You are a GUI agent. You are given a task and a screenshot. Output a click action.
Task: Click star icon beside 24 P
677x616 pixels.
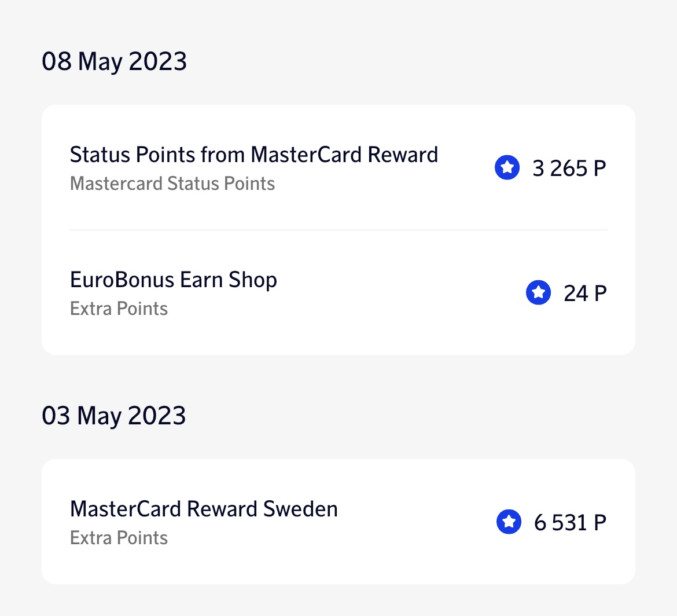[x=538, y=292]
